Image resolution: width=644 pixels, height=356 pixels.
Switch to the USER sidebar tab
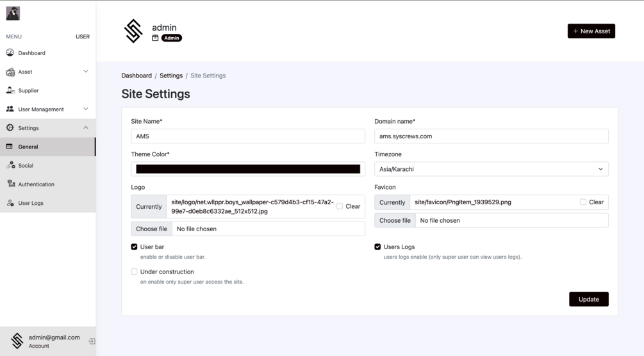[83, 36]
